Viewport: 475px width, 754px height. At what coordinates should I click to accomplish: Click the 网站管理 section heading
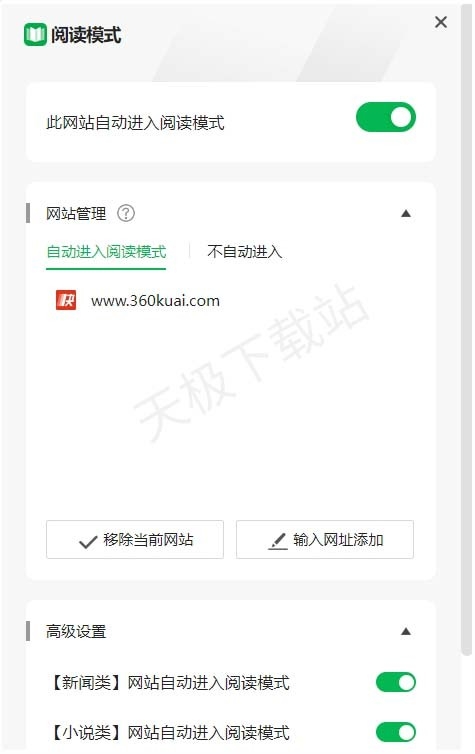76,214
